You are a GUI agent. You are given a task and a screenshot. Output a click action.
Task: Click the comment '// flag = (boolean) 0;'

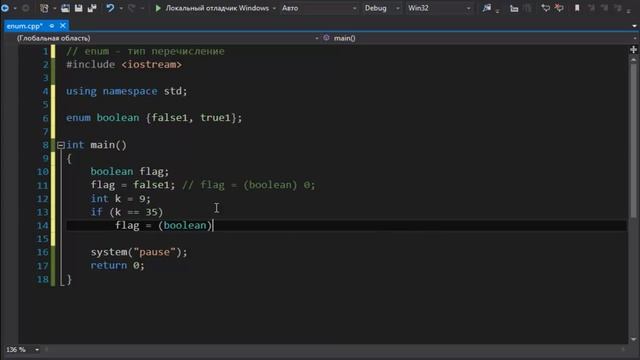[249, 185]
